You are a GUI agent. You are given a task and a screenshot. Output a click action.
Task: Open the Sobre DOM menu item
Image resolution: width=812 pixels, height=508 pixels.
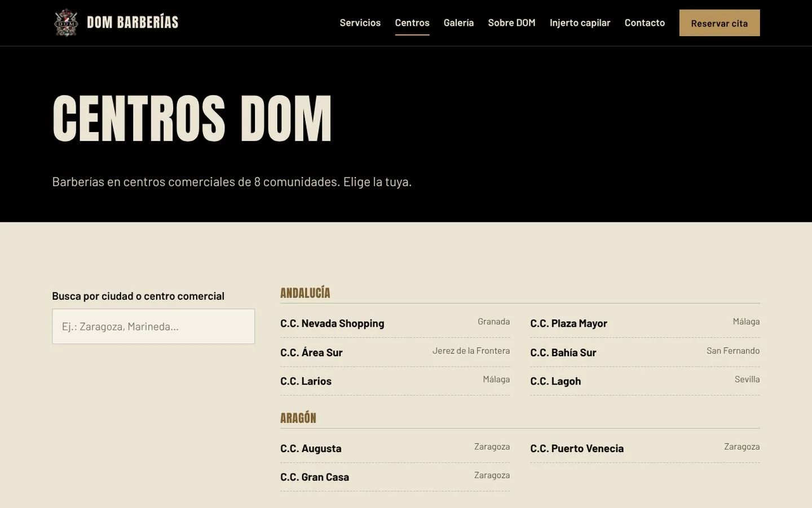point(511,23)
